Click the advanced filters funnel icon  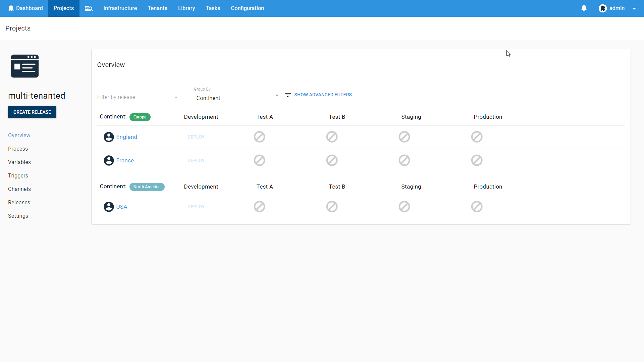(288, 95)
